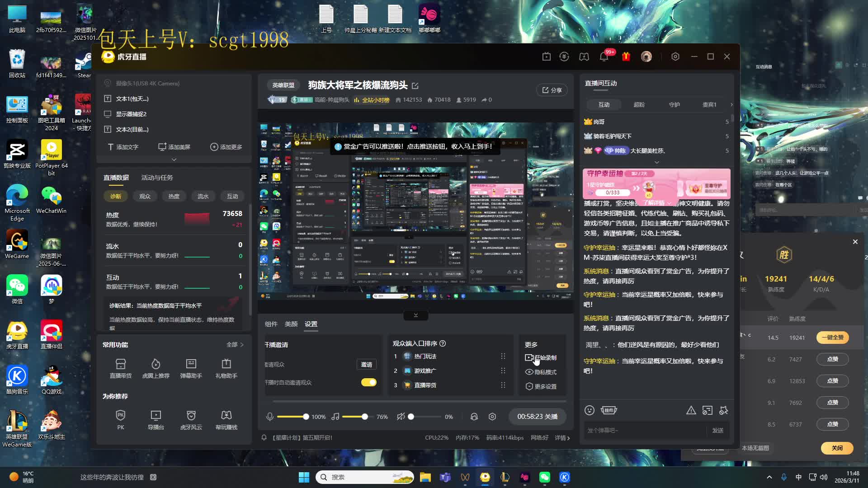The image size is (868, 488).
Task: Toggle 隐私模式 (privacy mode) eye icon
Action: (x=529, y=372)
